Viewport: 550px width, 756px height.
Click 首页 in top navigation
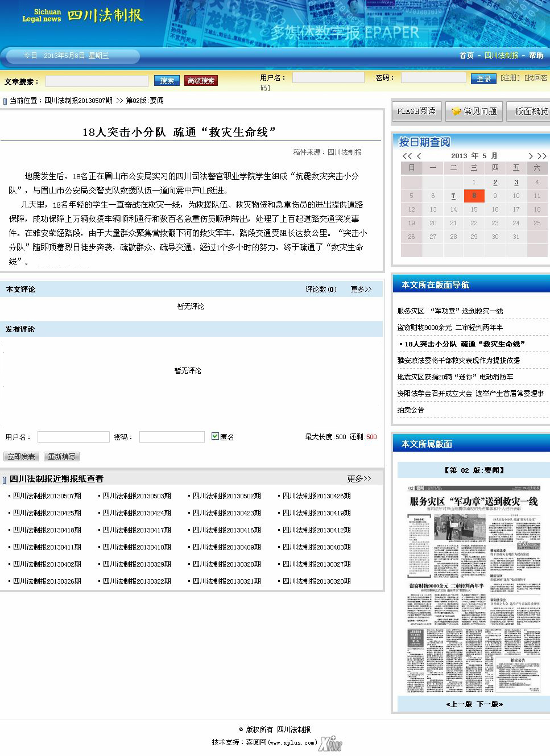point(466,56)
